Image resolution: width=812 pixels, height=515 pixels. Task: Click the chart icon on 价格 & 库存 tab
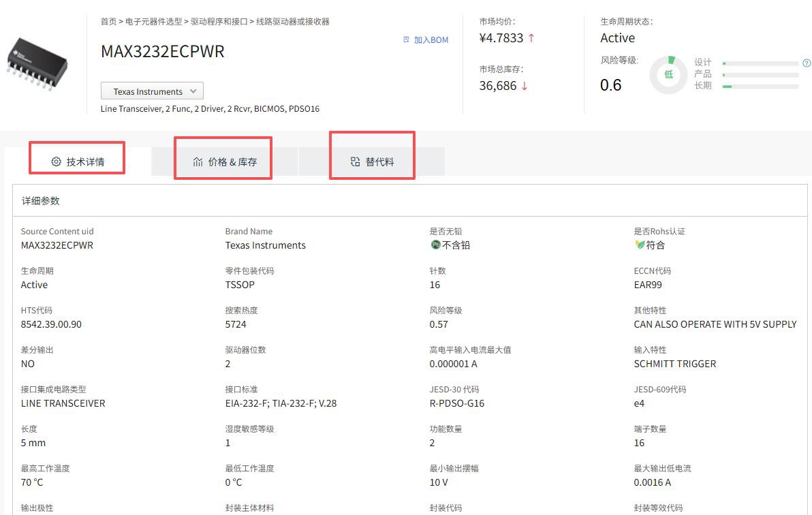click(x=198, y=161)
